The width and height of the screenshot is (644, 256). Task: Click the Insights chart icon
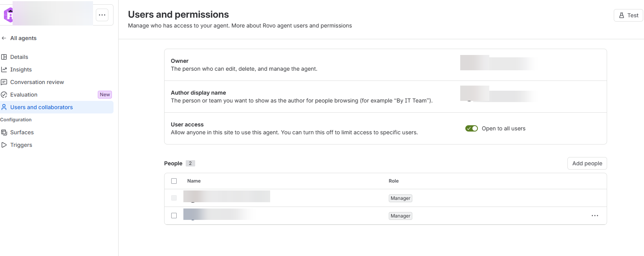pyautogui.click(x=4, y=69)
